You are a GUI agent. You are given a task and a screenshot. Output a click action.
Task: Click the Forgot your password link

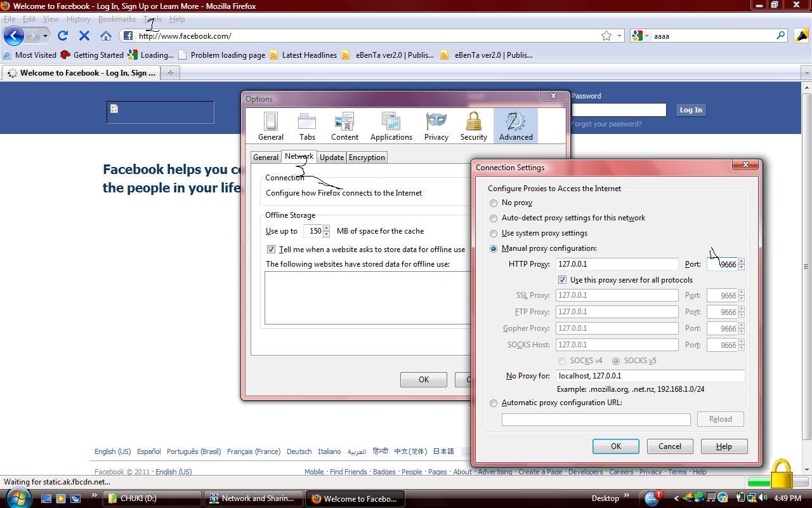pos(606,124)
